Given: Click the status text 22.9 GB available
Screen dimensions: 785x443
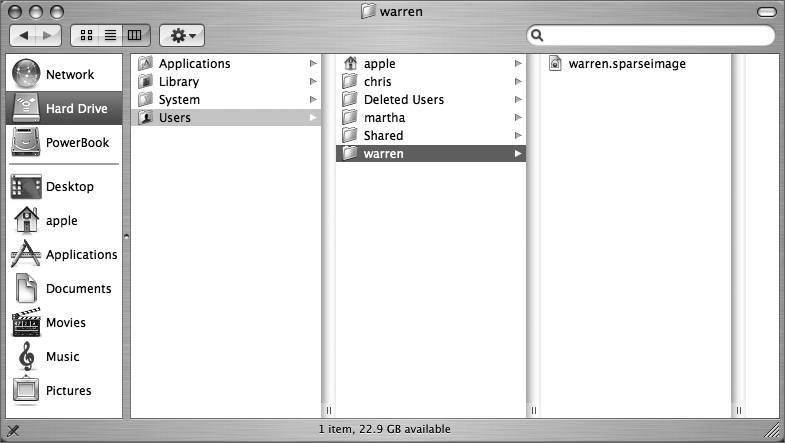Looking at the screenshot, I should [405, 429].
